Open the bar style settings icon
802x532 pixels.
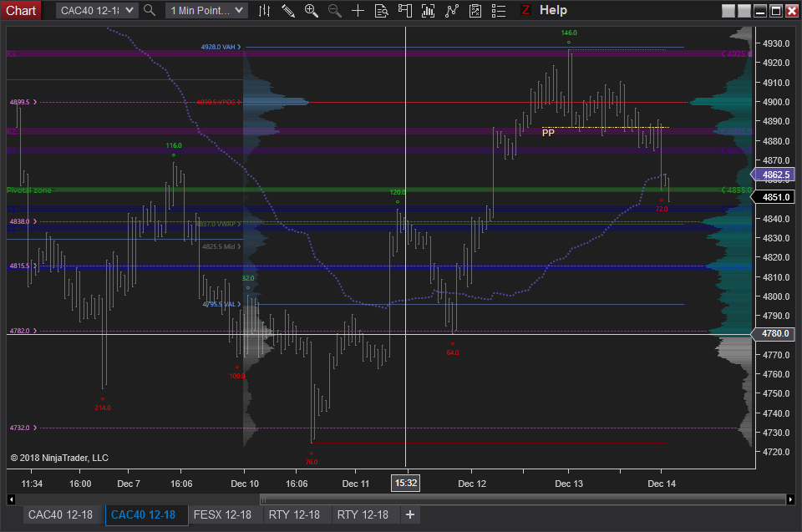(x=264, y=10)
